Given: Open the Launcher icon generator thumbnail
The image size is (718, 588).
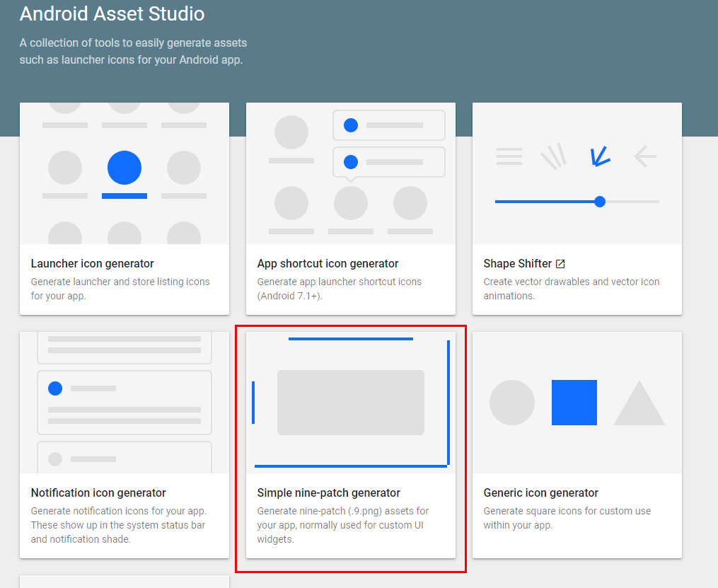Looking at the screenshot, I should [124, 173].
